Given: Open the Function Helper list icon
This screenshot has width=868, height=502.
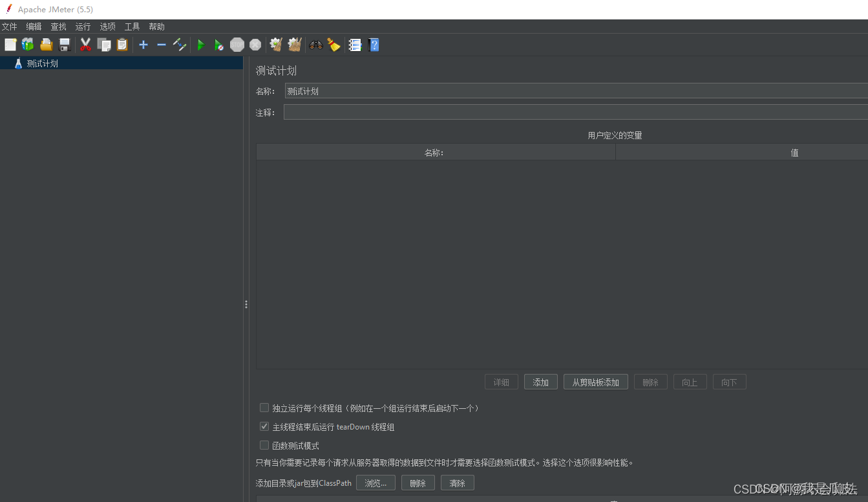Looking at the screenshot, I should [355, 45].
